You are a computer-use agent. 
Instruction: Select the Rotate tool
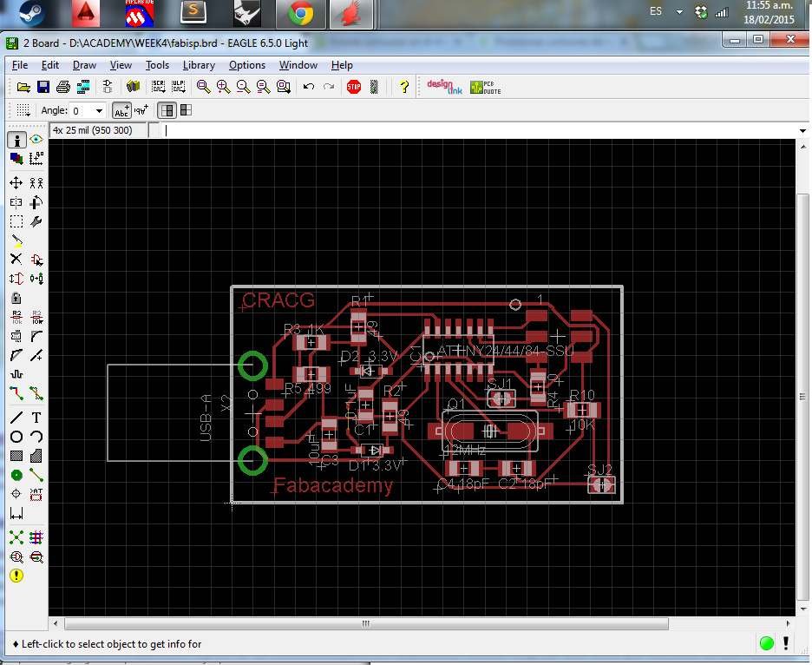(36, 202)
